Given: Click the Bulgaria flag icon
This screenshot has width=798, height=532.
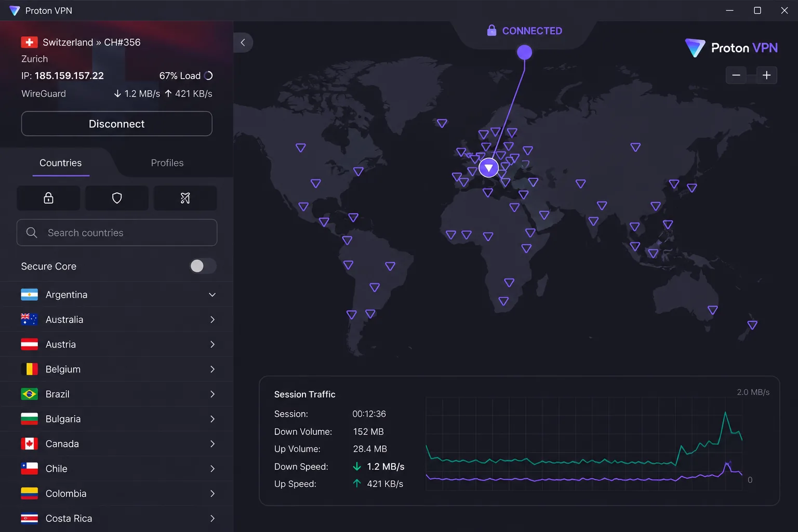Looking at the screenshot, I should pos(29,419).
